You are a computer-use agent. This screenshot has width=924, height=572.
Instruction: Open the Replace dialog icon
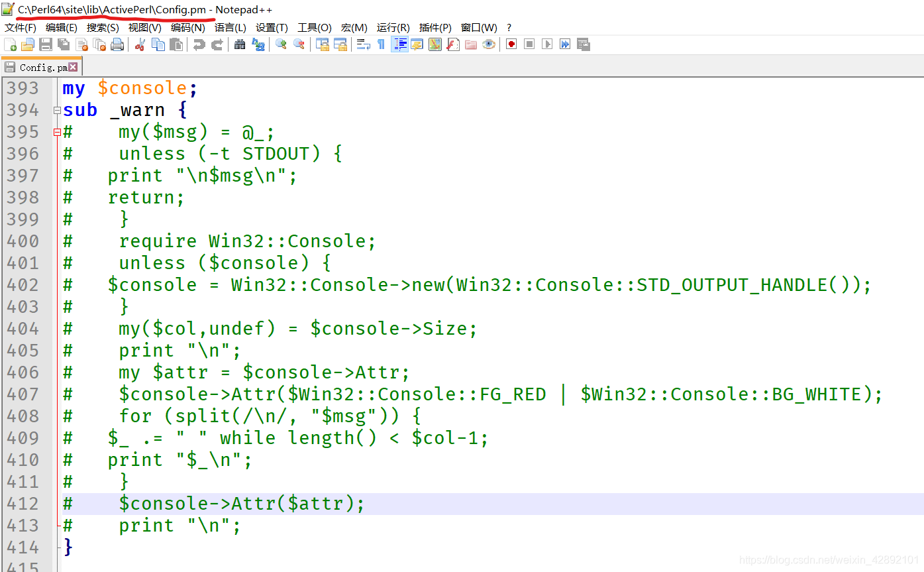click(x=258, y=44)
